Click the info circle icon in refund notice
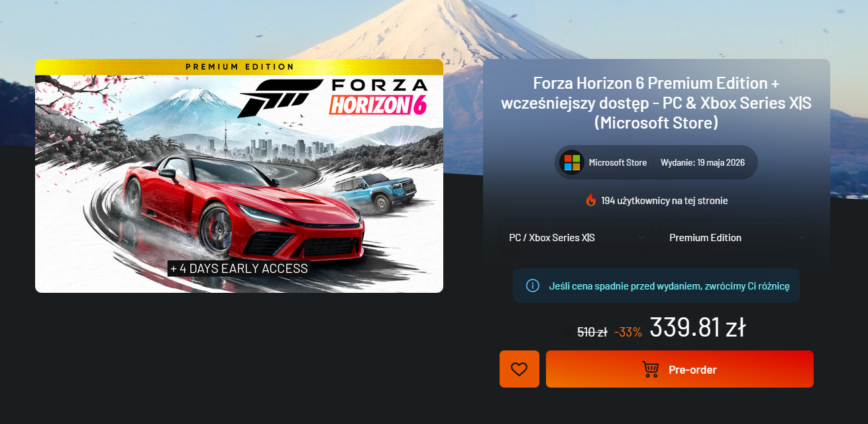868x424 pixels. (532, 286)
